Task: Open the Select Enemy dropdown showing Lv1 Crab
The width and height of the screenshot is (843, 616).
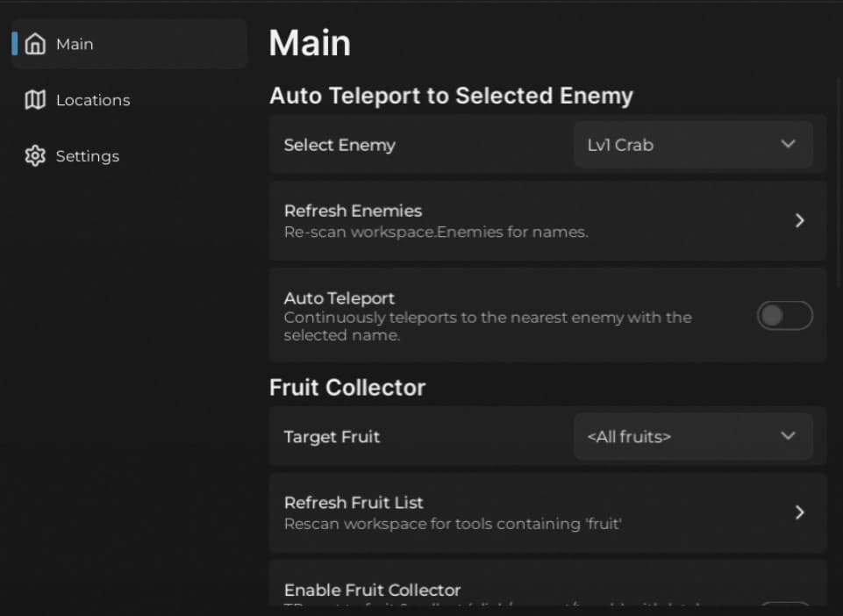Action: click(x=693, y=145)
